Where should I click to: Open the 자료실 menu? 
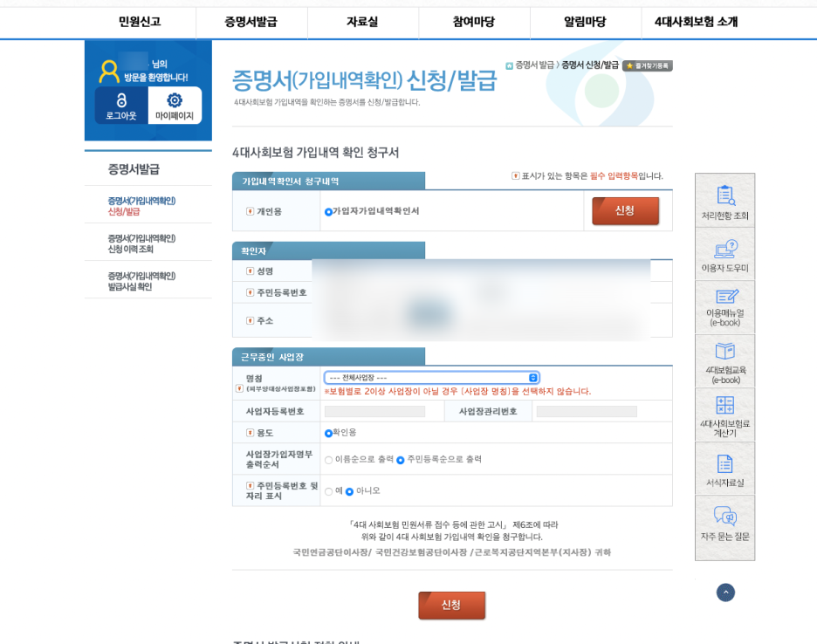coord(362,22)
